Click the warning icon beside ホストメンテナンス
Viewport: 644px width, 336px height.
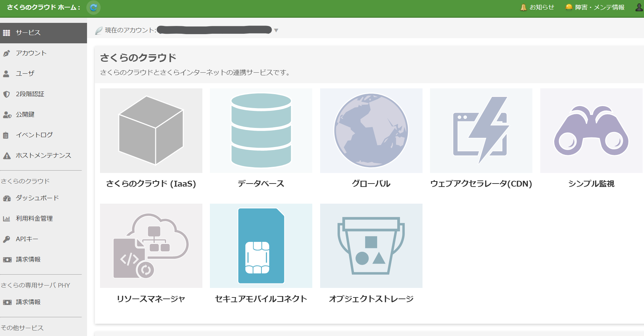point(7,156)
